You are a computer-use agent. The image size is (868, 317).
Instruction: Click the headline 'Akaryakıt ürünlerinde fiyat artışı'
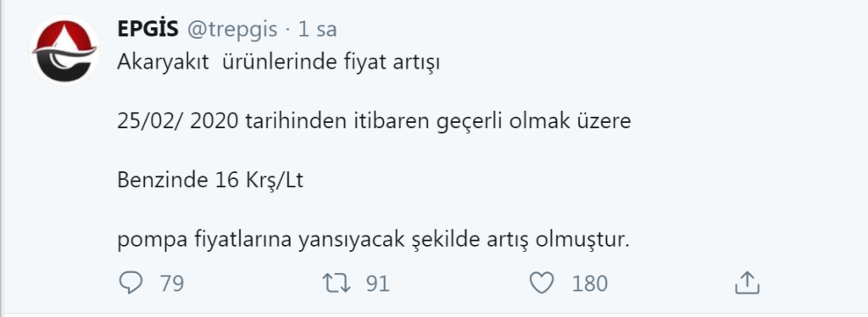[x=278, y=63]
